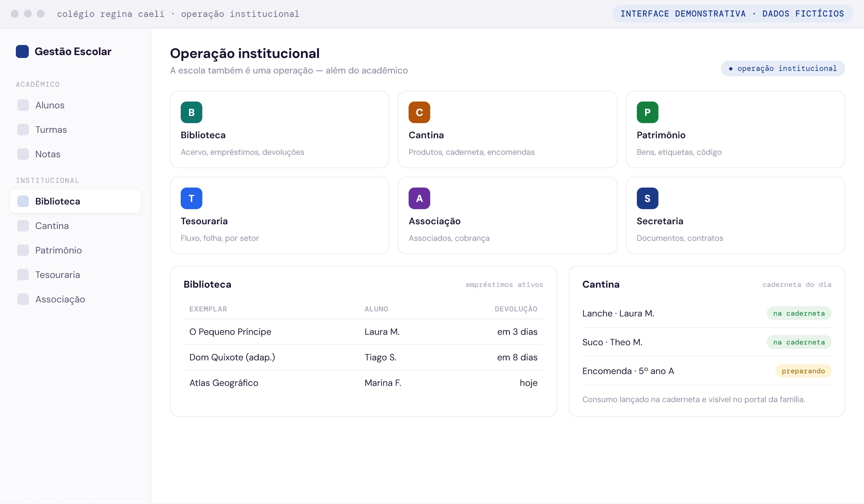Open Tesouraria from the sidebar

pos(75,275)
